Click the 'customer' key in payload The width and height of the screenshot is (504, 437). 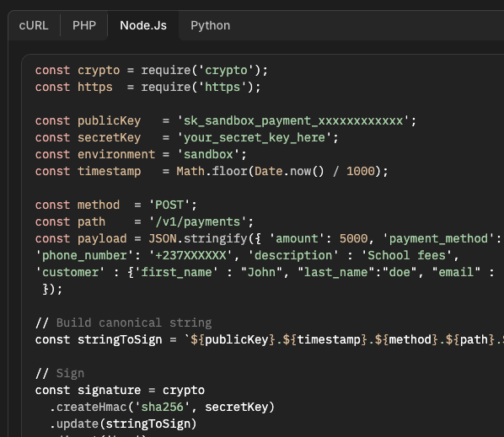pyautogui.click(x=70, y=272)
